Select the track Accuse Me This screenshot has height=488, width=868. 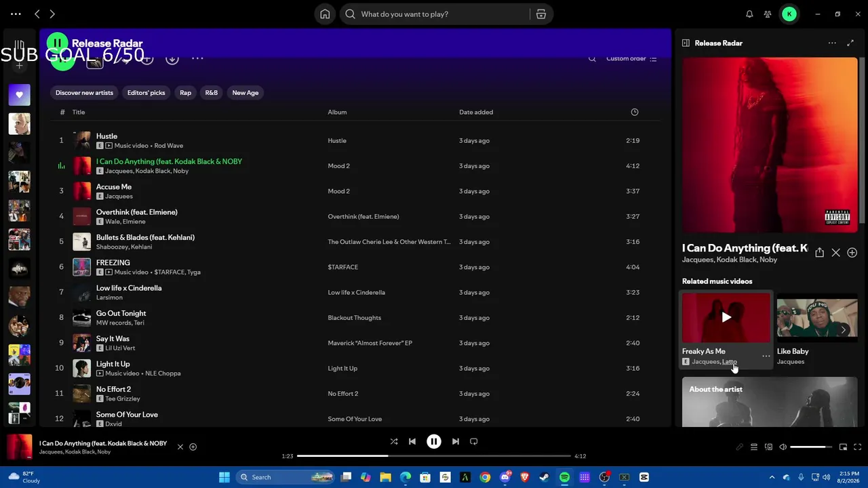pos(114,187)
